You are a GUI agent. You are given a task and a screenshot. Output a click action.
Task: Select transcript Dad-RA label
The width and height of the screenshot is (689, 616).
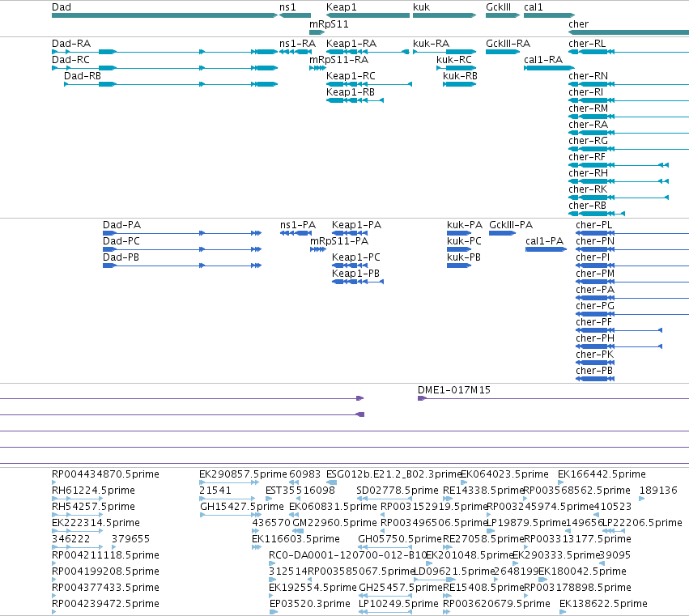[x=71, y=44]
